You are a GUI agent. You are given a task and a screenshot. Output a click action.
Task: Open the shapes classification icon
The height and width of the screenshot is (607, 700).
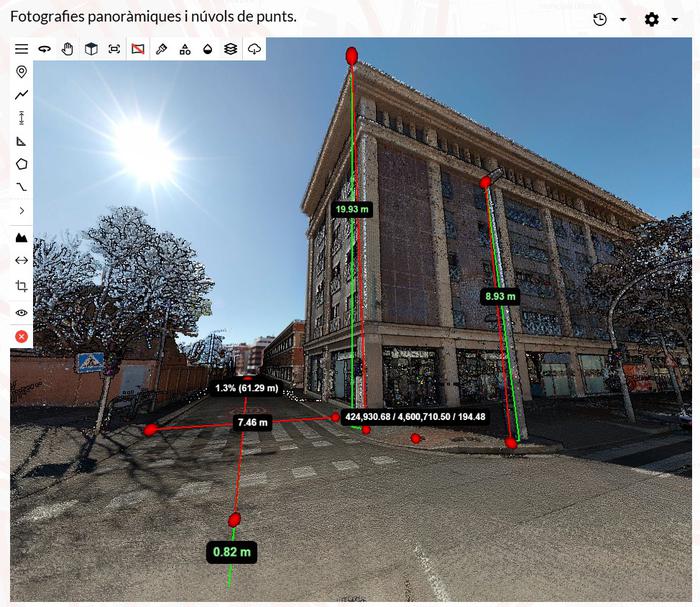coord(185,49)
